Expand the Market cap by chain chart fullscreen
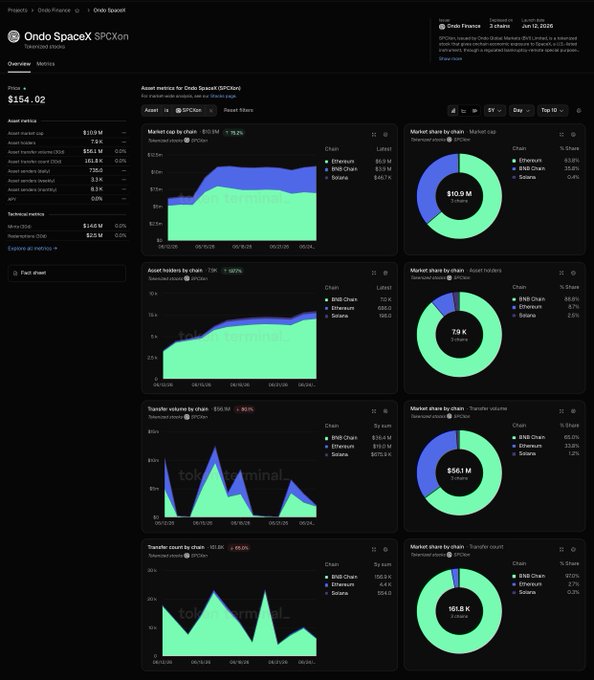 coord(374,135)
